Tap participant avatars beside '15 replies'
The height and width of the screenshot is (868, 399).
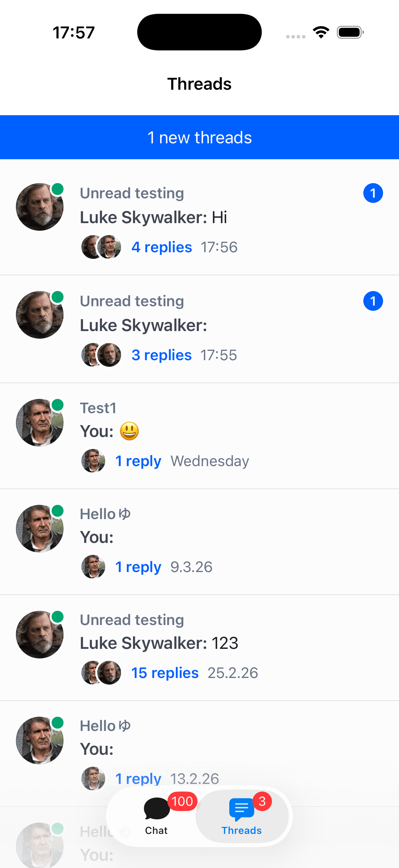101,673
